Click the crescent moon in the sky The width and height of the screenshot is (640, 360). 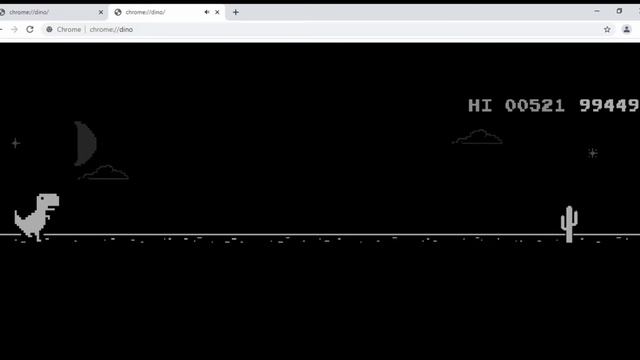(x=85, y=143)
